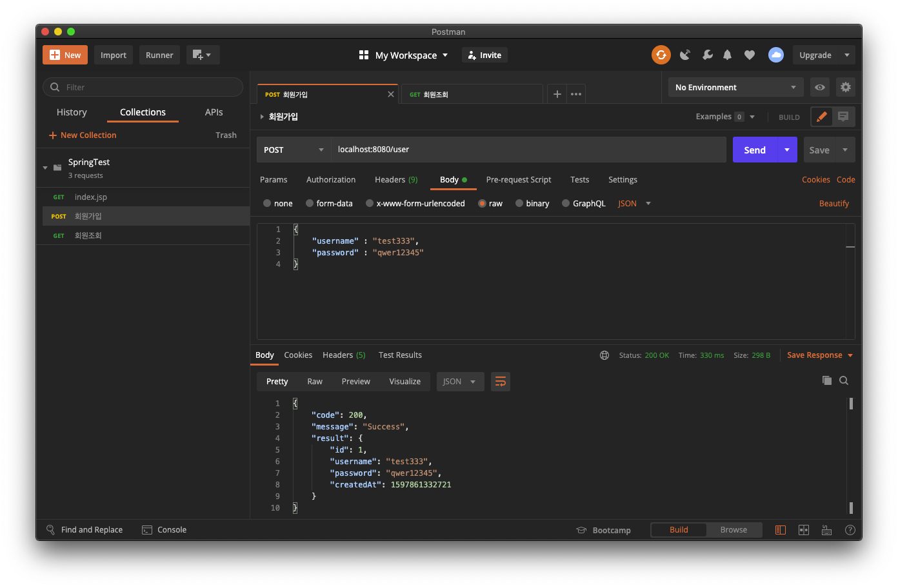The image size is (898, 588).
Task: Open the request Params tab
Action: (x=274, y=180)
